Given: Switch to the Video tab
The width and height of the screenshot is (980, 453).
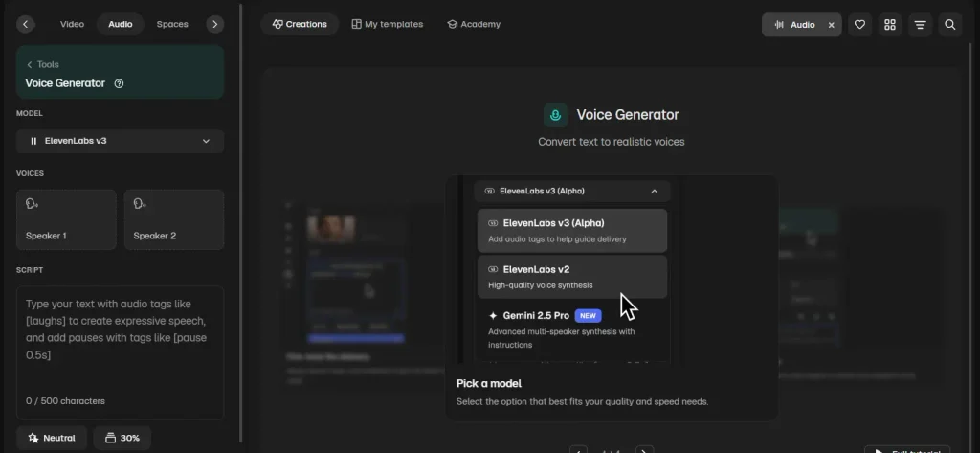Looking at the screenshot, I should pos(72,24).
